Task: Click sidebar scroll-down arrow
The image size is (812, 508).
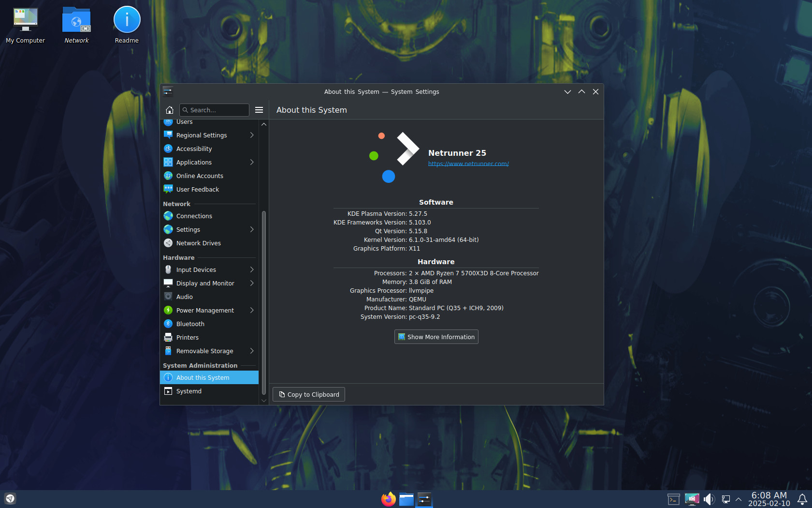Action: pos(264,401)
